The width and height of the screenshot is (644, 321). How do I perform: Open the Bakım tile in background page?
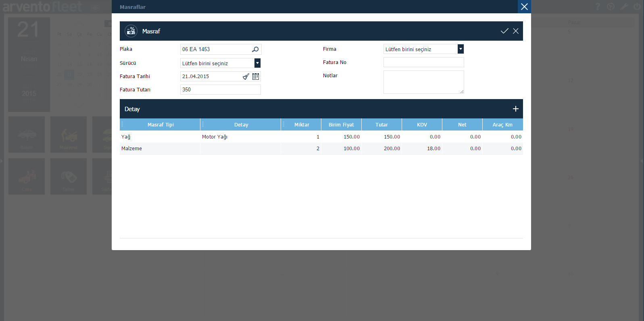click(27, 135)
